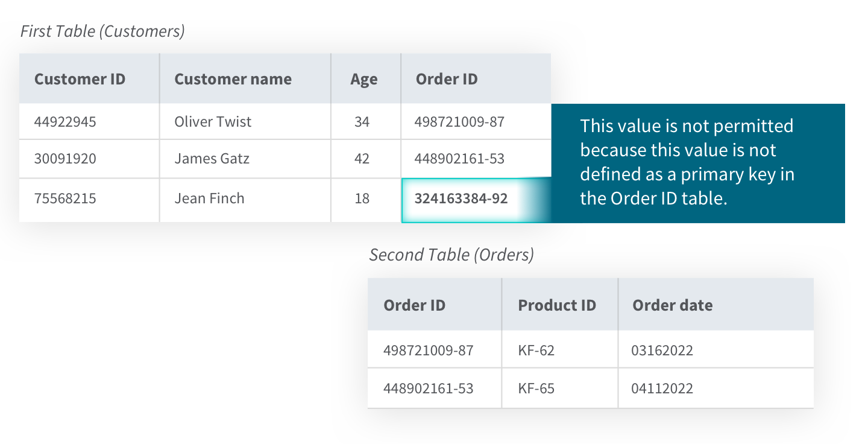The height and width of the screenshot is (444, 868).
Task: Click Customer ID cell 75568215
Action: 89,200
